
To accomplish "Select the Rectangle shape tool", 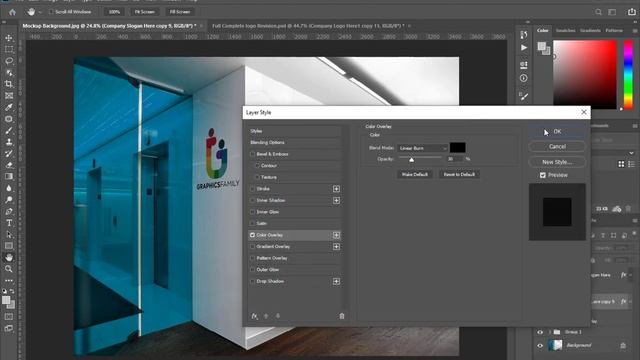I will tap(9, 246).
